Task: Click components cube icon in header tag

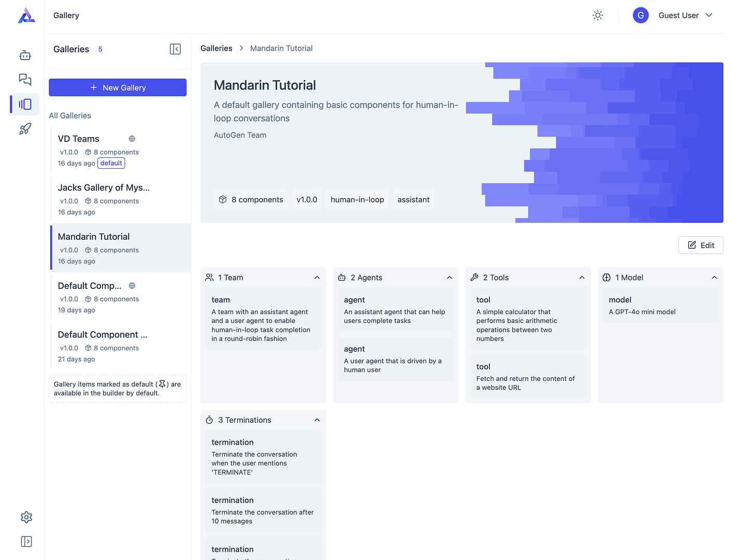Action: [x=223, y=200]
